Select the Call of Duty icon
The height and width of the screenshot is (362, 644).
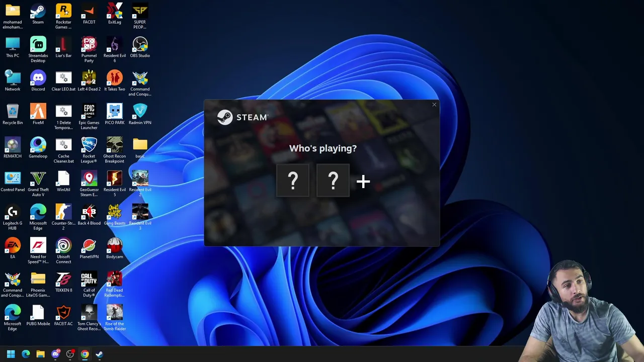pos(89,285)
